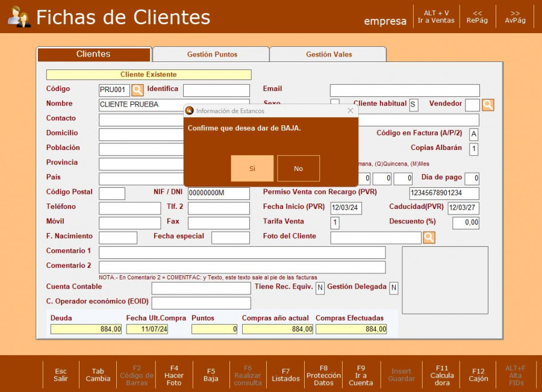The height and width of the screenshot is (392, 542).
Task: Close the Información de Estancos dialog
Action: pos(350,111)
